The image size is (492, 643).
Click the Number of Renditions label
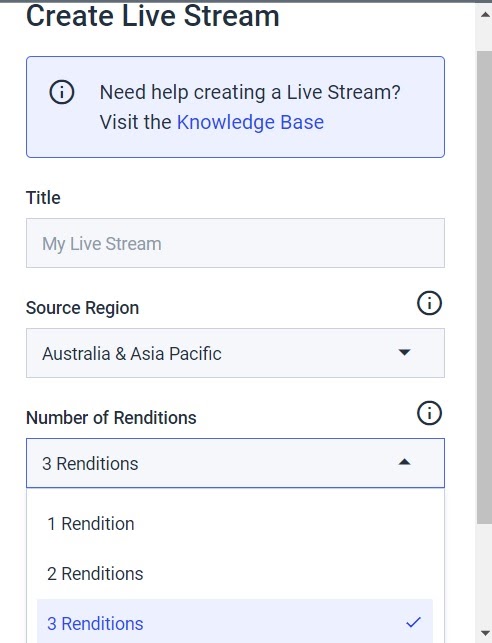111,417
